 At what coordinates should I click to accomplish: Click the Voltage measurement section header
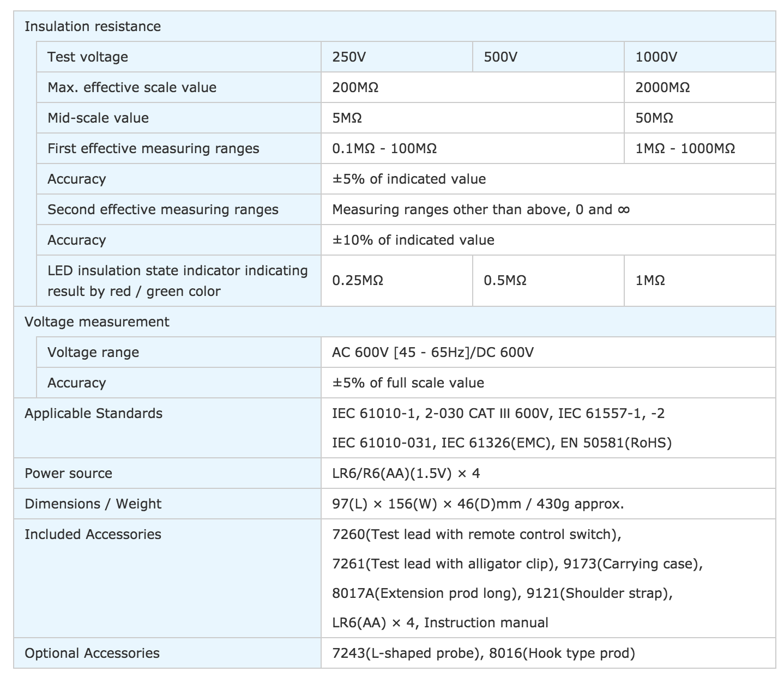[x=97, y=322]
